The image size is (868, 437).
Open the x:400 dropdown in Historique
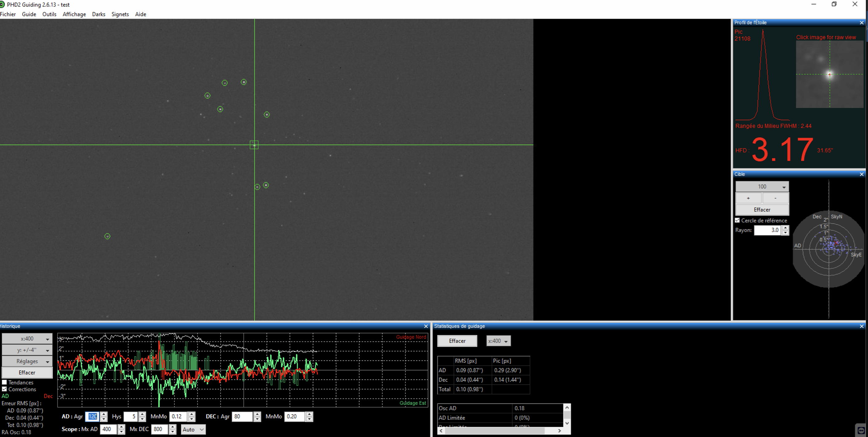27,339
